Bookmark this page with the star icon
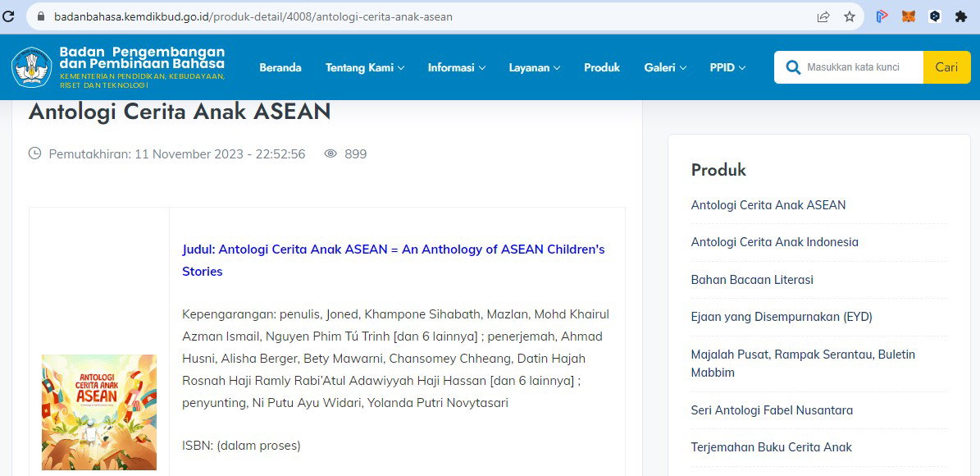 (x=850, y=17)
